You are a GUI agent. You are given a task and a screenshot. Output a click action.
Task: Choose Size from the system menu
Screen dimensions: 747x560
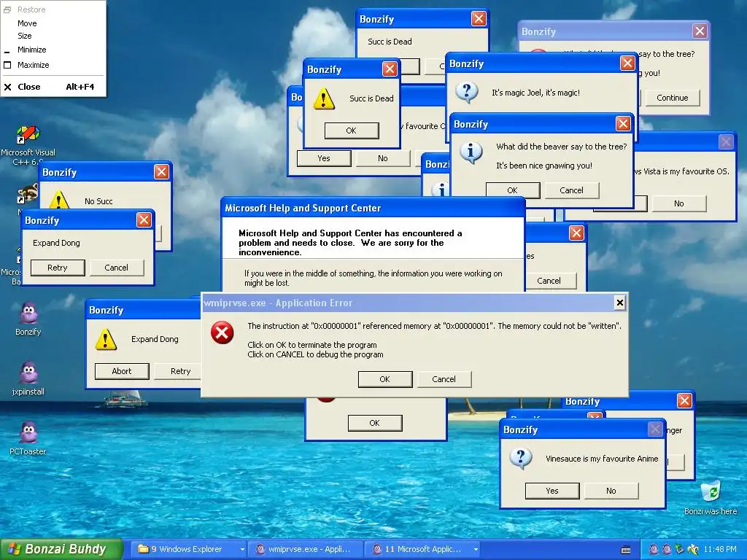click(25, 36)
